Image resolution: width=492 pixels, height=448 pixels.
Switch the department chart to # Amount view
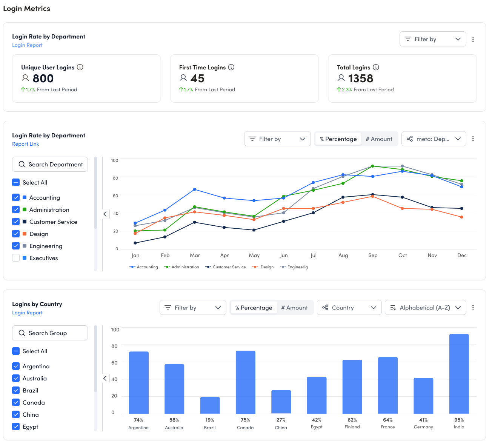click(379, 139)
